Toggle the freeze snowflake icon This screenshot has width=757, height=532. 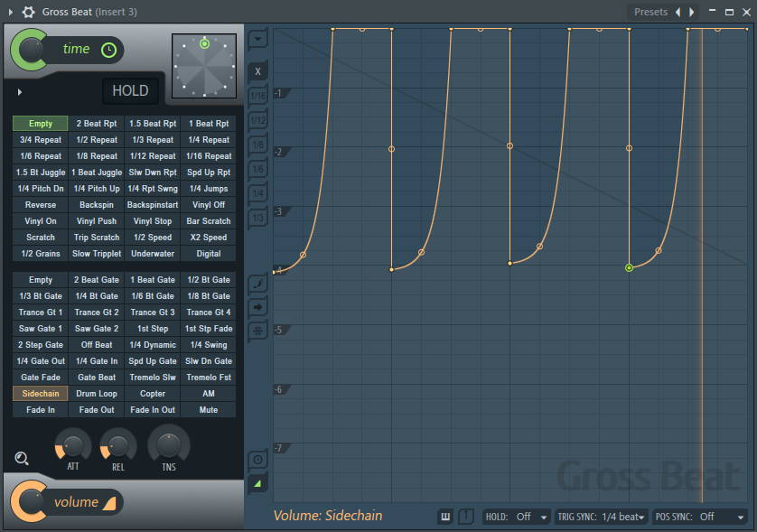(x=257, y=331)
